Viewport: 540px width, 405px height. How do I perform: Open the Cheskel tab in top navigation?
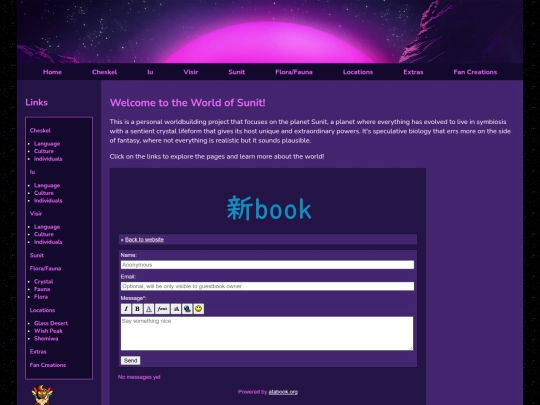click(104, 72)
